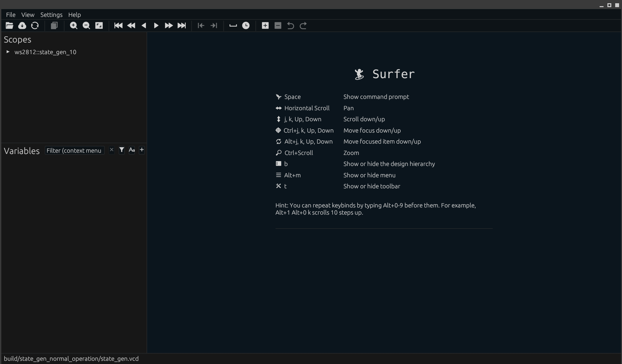Image resolution: width=622 pixels, height=364 pixels.
Task: Select the ws2812::state_gen_10 scope name
Action: pyautogui.click(x=45, y=52)
